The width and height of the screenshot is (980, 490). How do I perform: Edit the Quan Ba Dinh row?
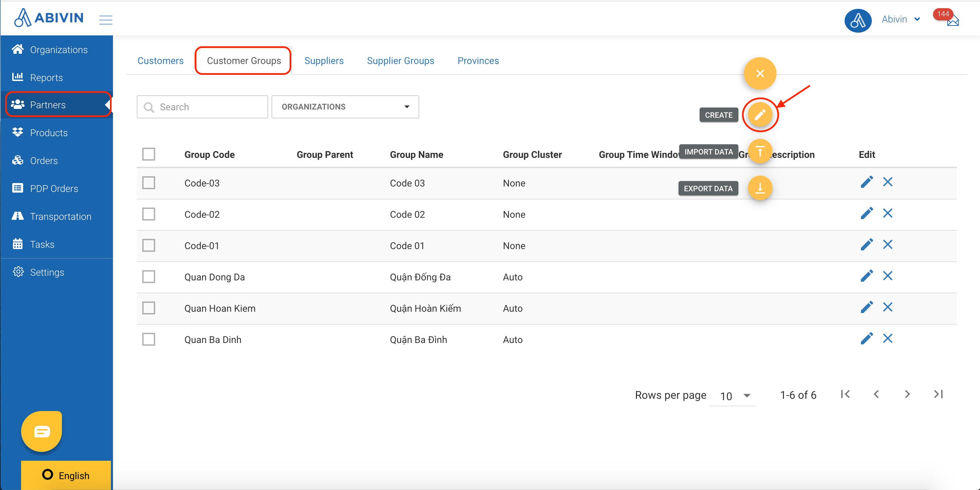[867, 339]
